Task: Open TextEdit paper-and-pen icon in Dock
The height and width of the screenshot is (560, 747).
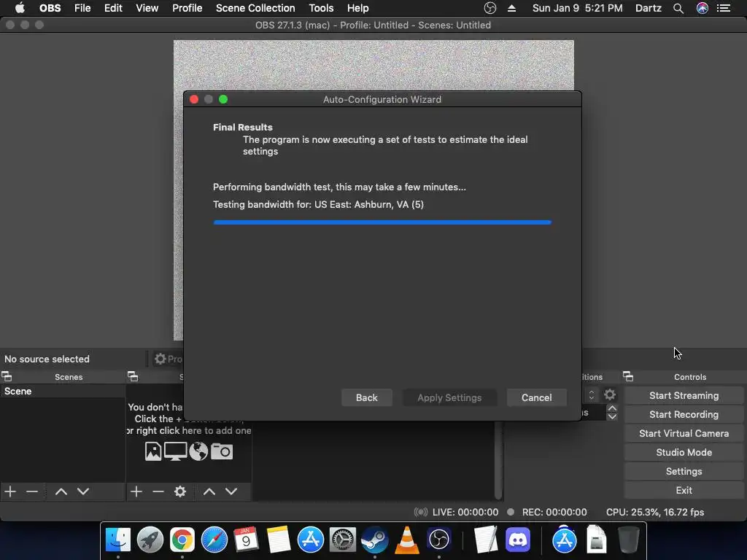Action: [x=486, y=540]
